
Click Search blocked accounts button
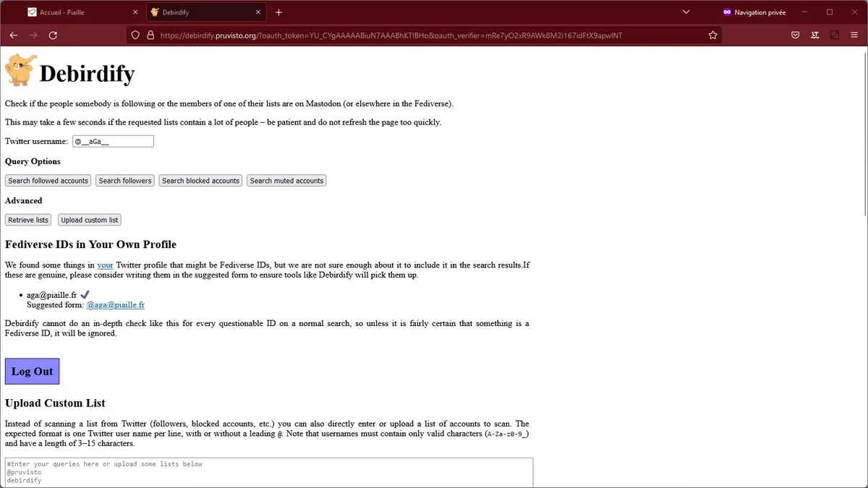tap(200, 181)
